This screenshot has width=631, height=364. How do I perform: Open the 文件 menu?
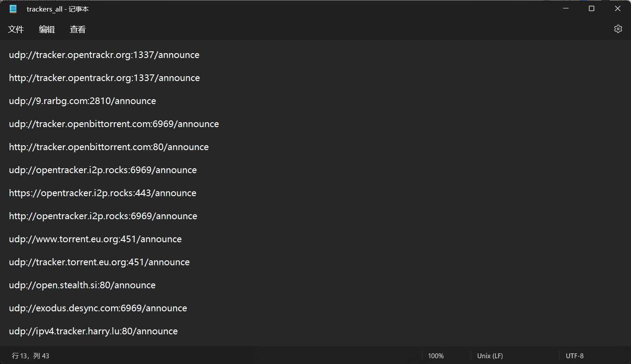(x=16, y=30)
